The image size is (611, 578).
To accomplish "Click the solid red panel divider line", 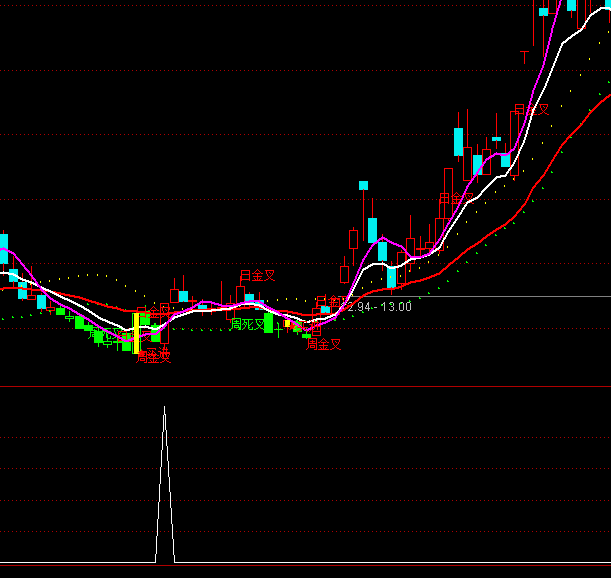I will point(300,386).
